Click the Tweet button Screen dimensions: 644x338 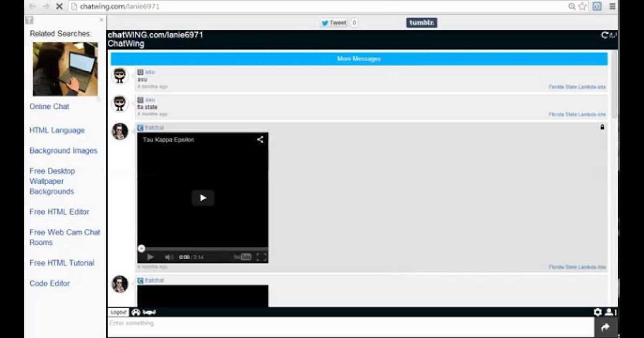pyautogui.click(x=334, y=23)
